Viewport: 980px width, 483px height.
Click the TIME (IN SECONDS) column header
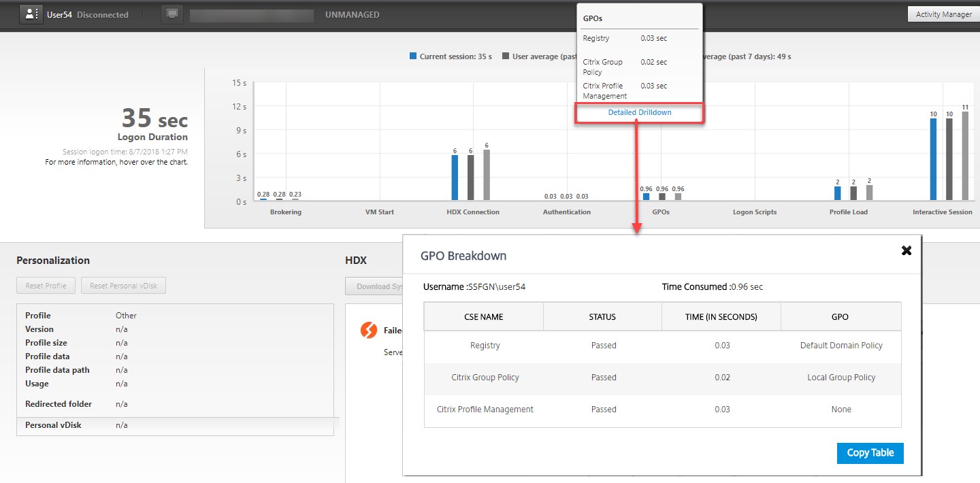click(721, 316)
